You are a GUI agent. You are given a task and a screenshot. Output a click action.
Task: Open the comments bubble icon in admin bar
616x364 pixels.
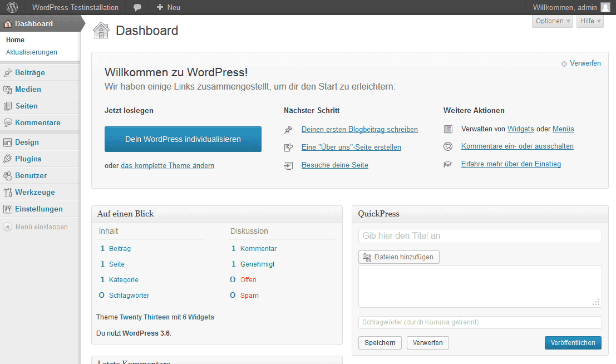[x=137, y=7]
